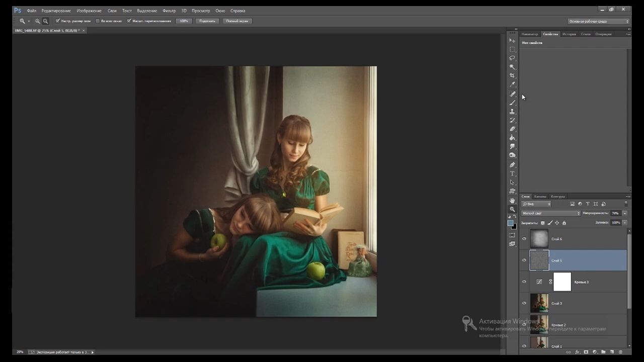Open the Изображение menu

click(89, 11)
